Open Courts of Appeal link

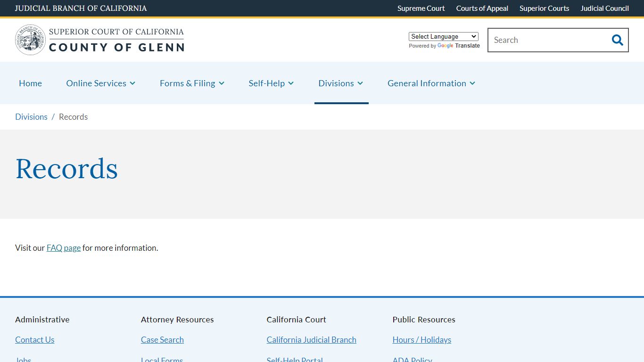(x=482, y=8)
